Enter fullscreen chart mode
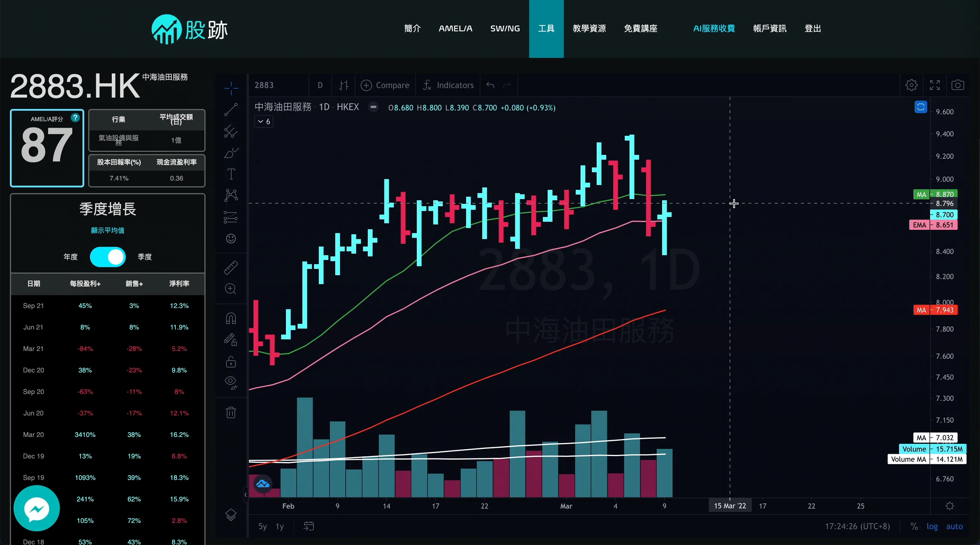 tap(935, 85)
